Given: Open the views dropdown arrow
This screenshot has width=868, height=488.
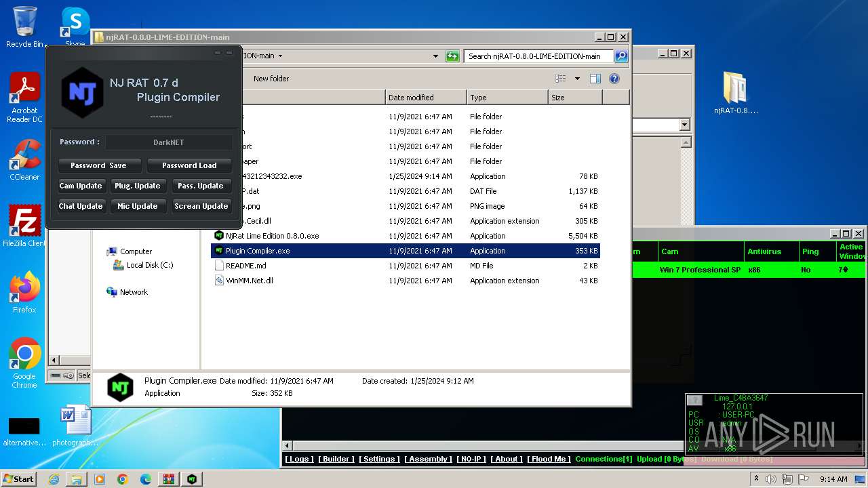Looking at the screenshot, I should pos(577,79).
